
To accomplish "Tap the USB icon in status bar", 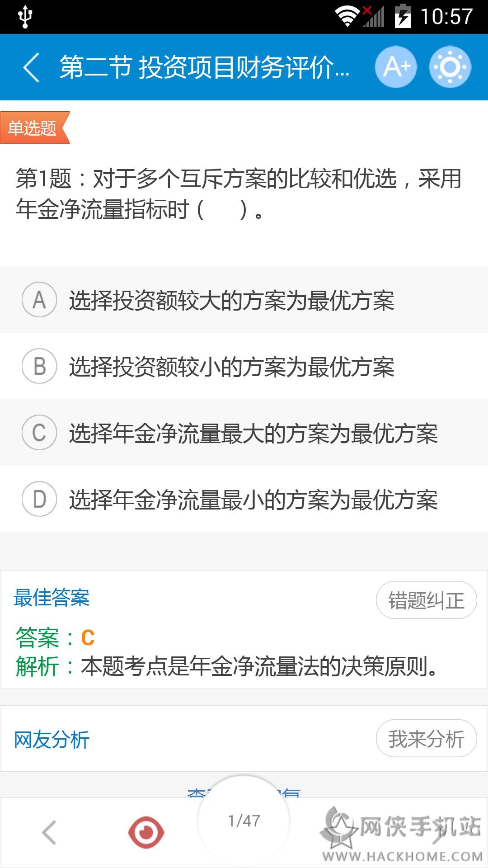I will tap(25, 17).
